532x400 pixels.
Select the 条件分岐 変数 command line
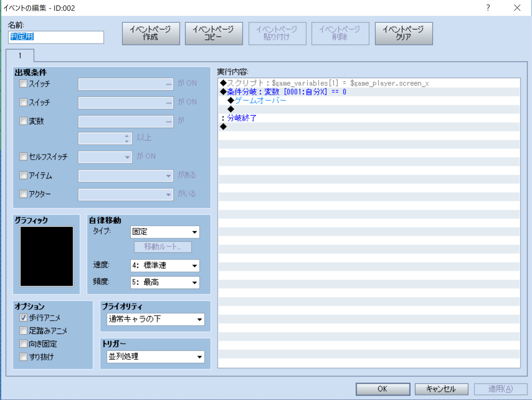click(369, 92)
